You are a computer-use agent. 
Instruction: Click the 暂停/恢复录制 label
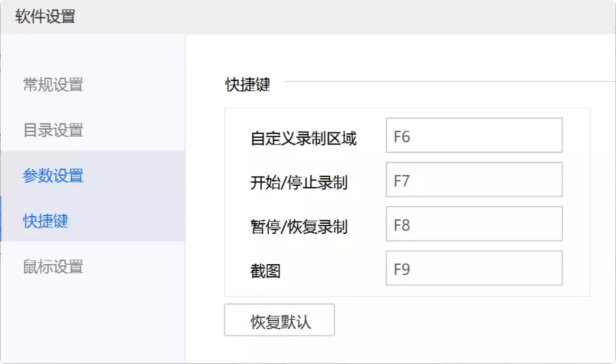click(299, 227)
